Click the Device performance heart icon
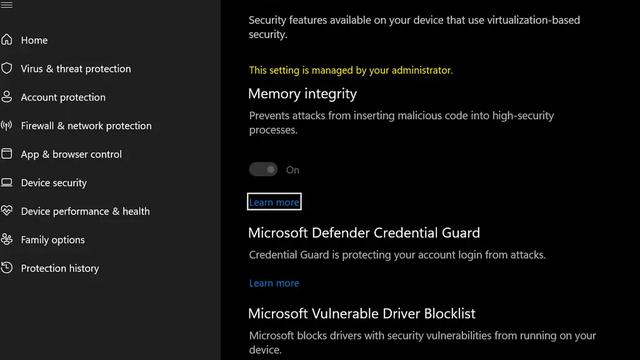 [x=7, y=211]
